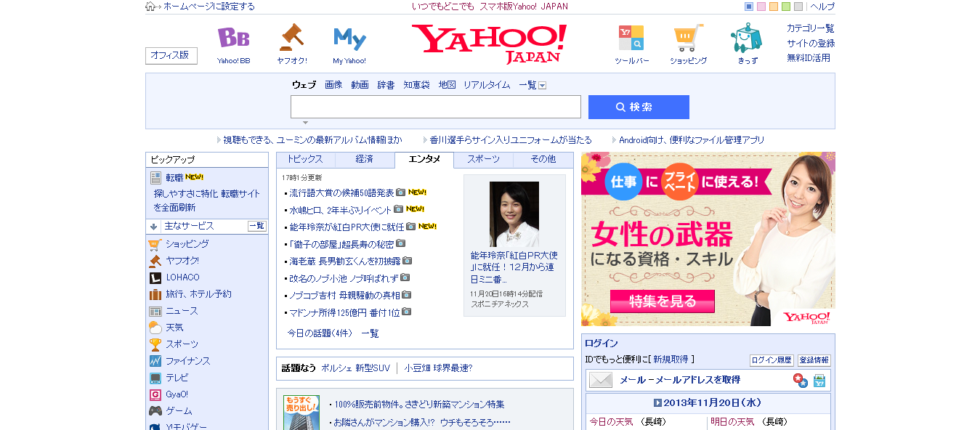Open スマホ版Yahoo! JAPAN link at top
This screenshot has width=980, height=430.
[524, 7]
